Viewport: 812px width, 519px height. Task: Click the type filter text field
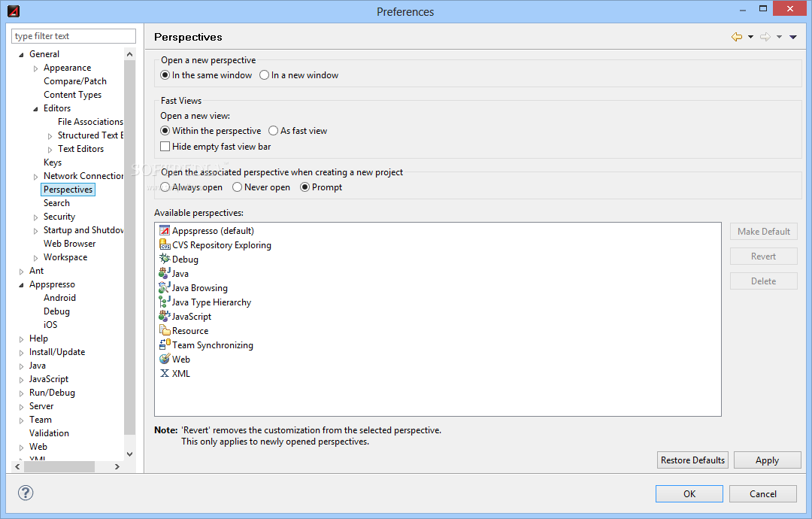(74, 36)
